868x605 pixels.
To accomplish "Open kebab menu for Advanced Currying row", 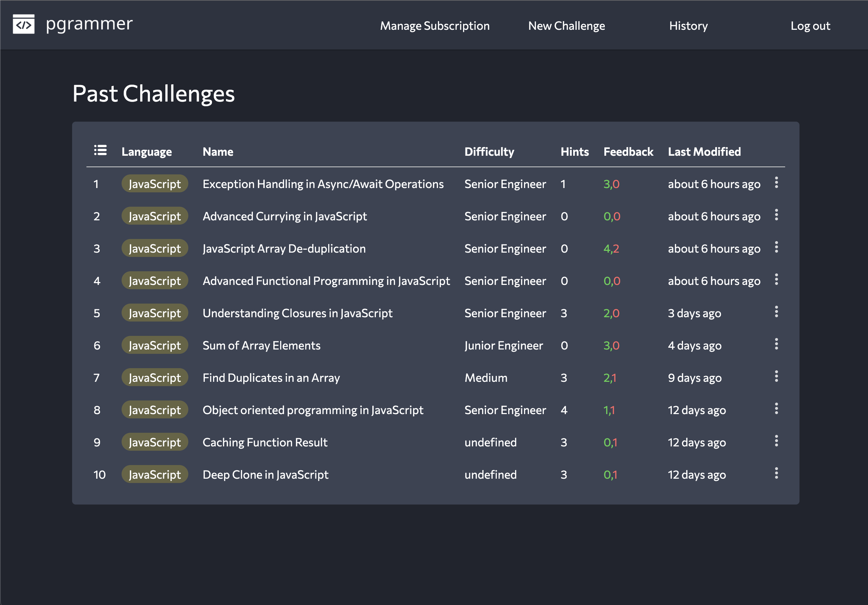I will [x=776, y=215].
